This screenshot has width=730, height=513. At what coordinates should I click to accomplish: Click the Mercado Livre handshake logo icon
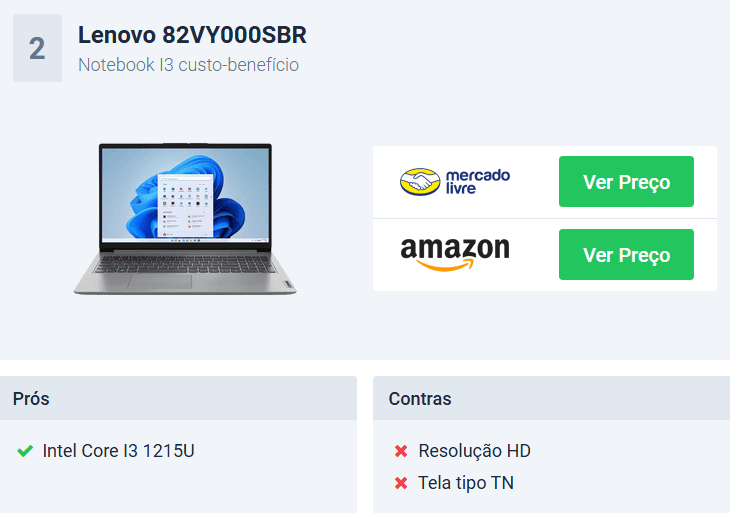420,182
